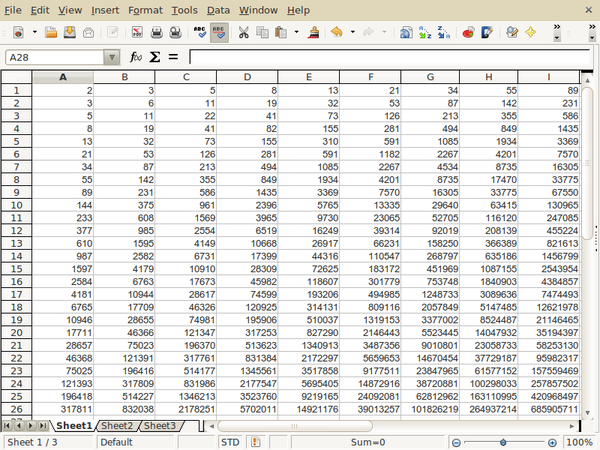
Task: Click the Paste clipboard icon
Action: pos(281,33)
